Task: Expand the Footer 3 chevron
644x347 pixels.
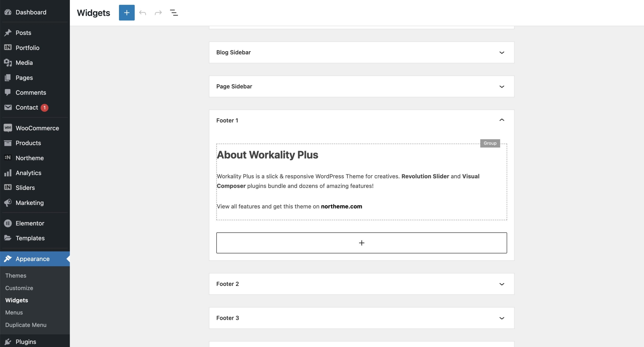Action: click(x=502, y=318)
